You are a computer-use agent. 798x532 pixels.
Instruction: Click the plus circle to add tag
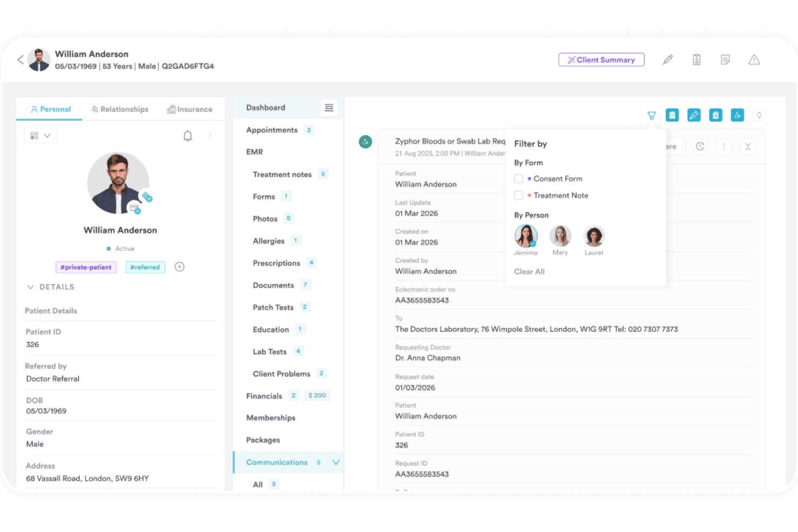180,267
